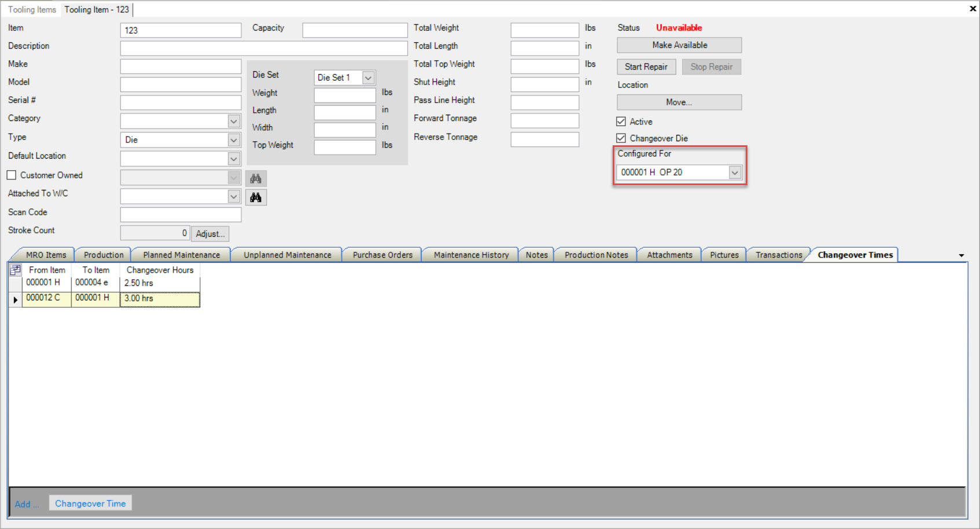980x529 pixels.
Task: Switch to the Tooling Items tab
Action: (x=32, y=9)
